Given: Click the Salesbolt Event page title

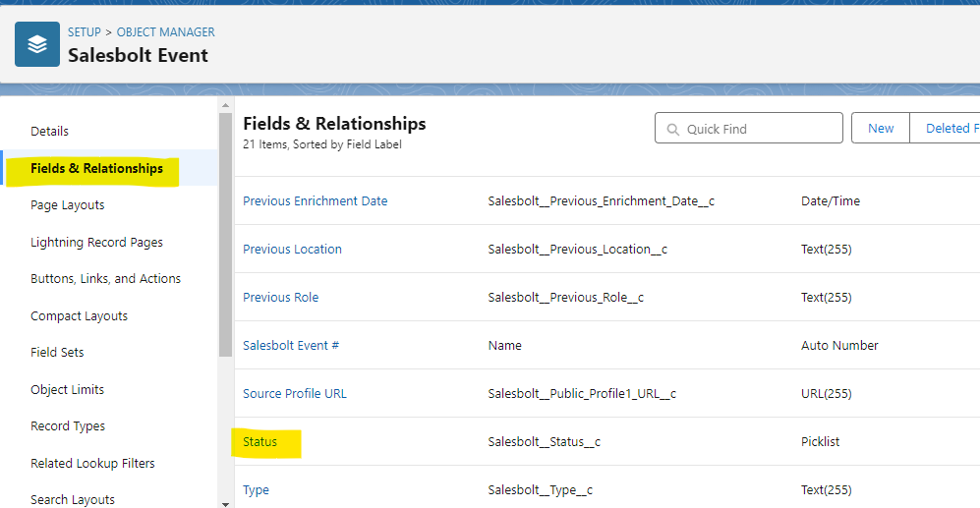Looking at the screenshot, I should pyautogui.click(x=138, y=56).
